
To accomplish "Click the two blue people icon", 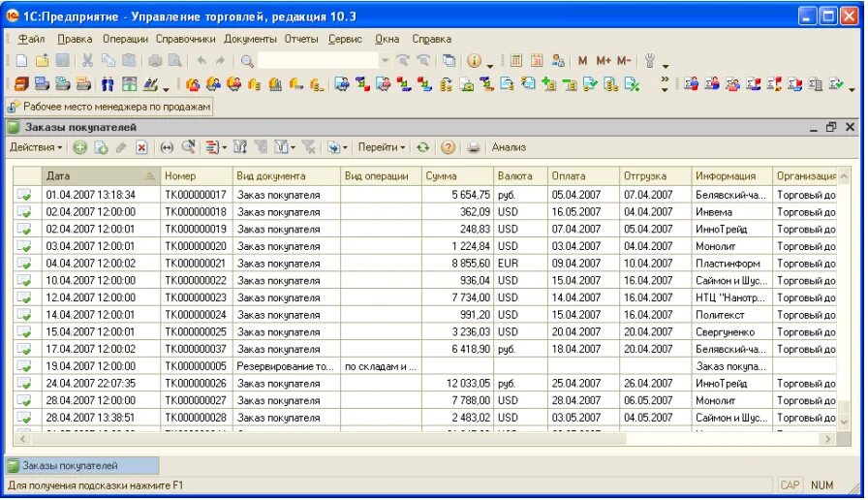I will tap(108, 84).
